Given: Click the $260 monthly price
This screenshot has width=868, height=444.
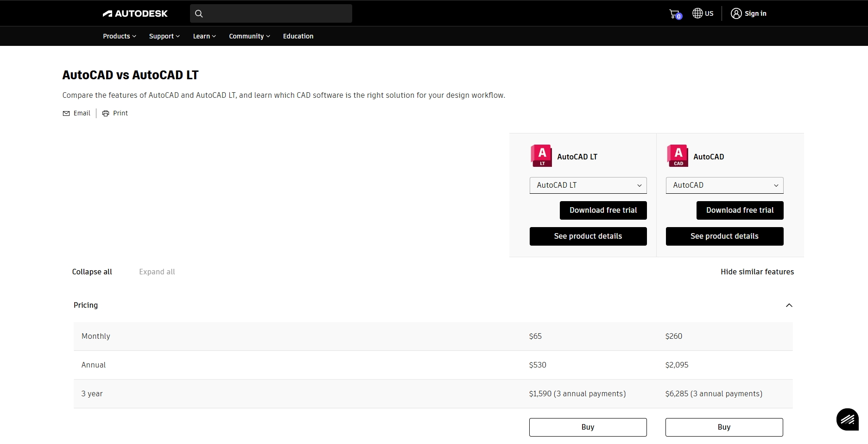Looking at the screenshot, I should pos(674,336).
